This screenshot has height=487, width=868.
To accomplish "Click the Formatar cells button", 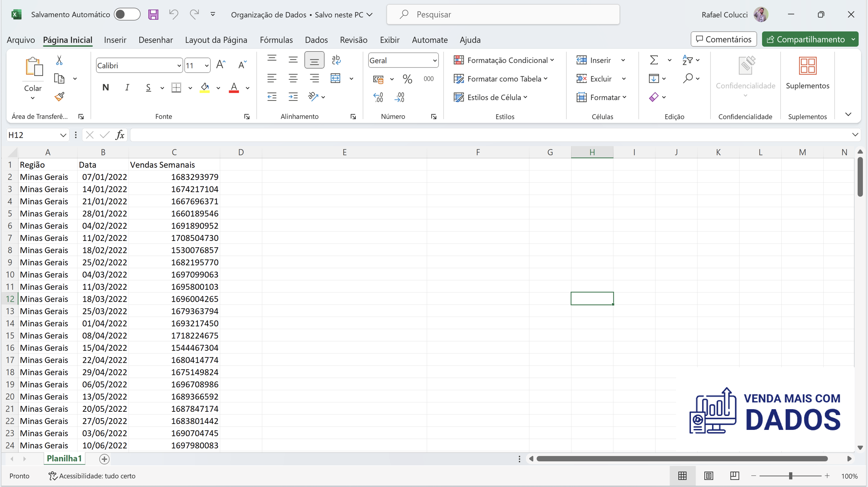I will (x=601, y=97).
